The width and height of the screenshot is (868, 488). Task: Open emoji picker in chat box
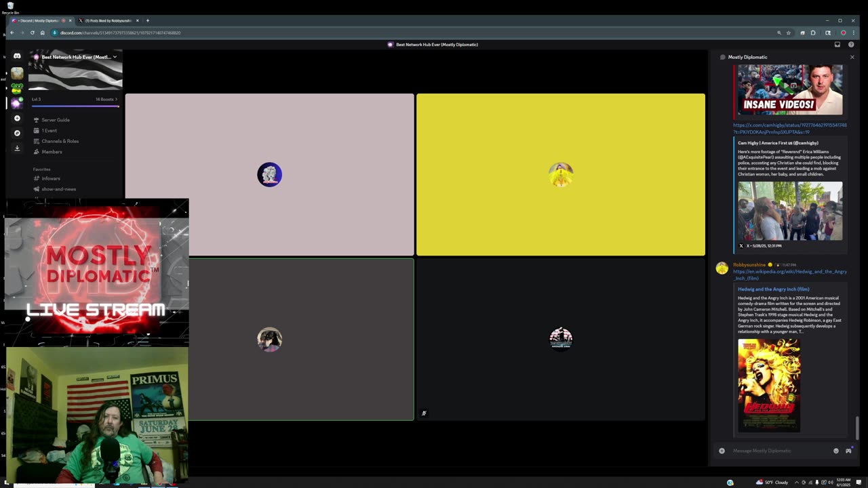click(x=836, y=451)
